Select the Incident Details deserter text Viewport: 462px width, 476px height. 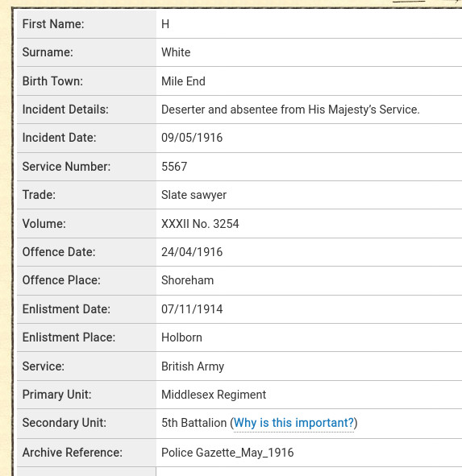[290, 110]
